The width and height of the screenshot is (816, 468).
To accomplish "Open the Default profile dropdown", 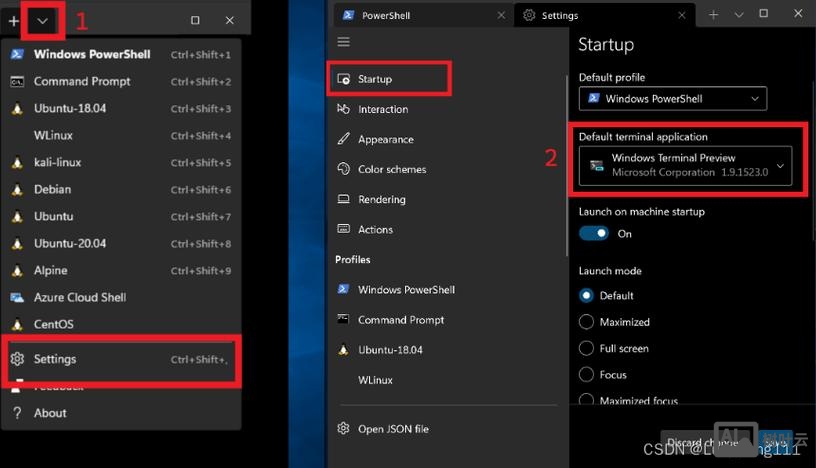I will (672, 98).
